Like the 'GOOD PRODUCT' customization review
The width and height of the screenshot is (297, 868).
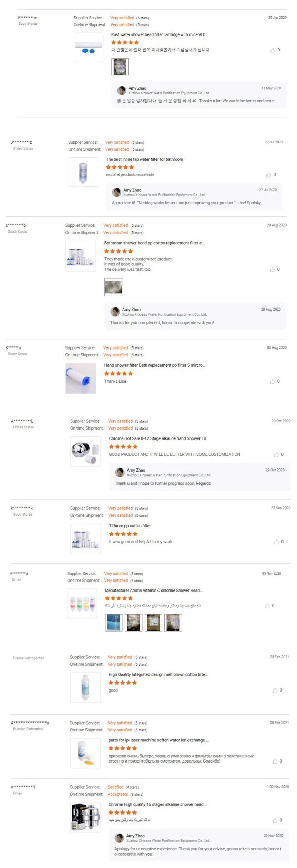pos(276,455)
